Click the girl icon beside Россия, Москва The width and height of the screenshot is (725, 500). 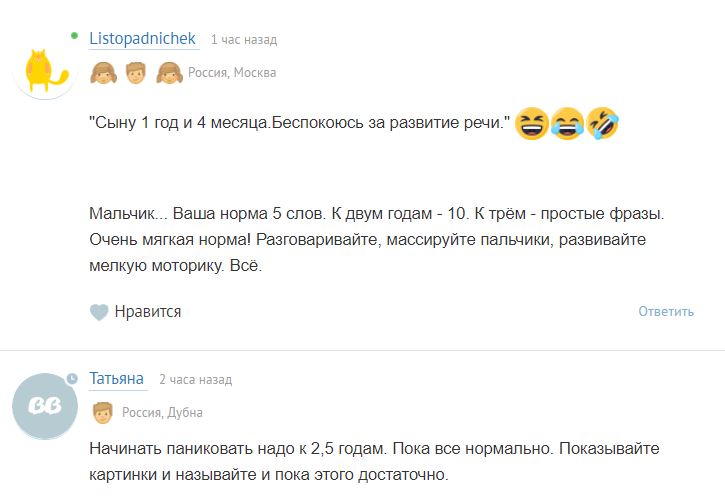point(169,72)
